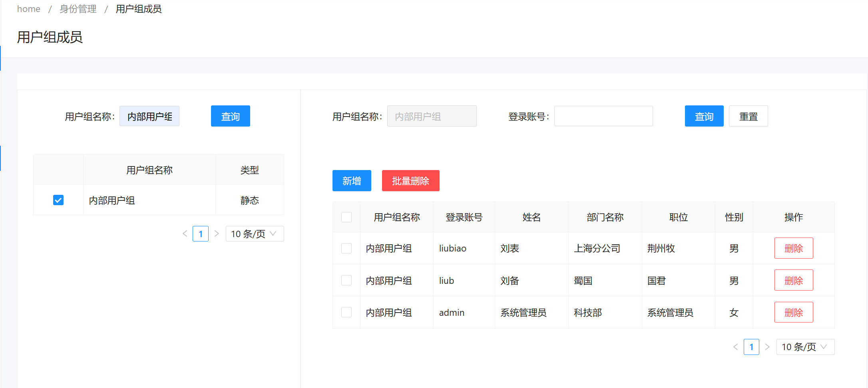The height and width of the screenshot is (388, 868).
Task: Delete the admin row via 删除
Action: tap(794, 312)
